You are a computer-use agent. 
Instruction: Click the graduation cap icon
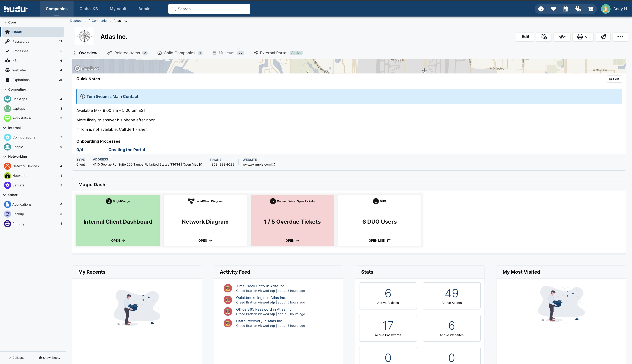point(590,9)
